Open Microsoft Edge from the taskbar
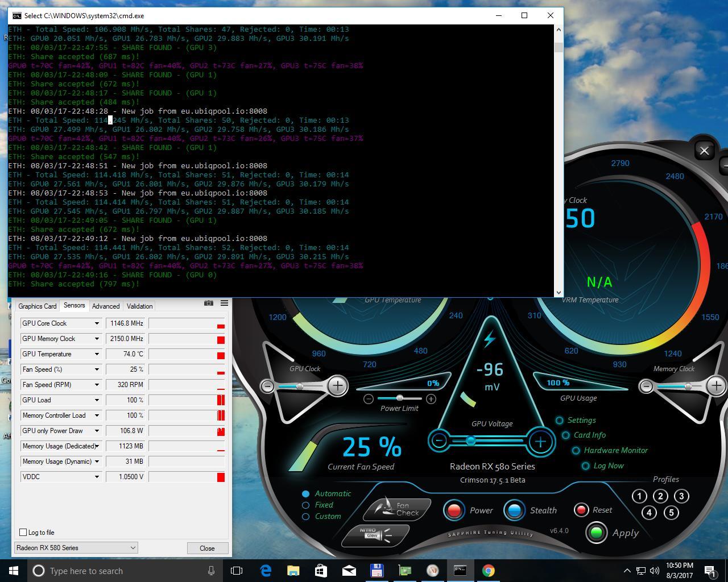Image resolution: width=728 pixels, height=582 pixels. tap(266, 571)
